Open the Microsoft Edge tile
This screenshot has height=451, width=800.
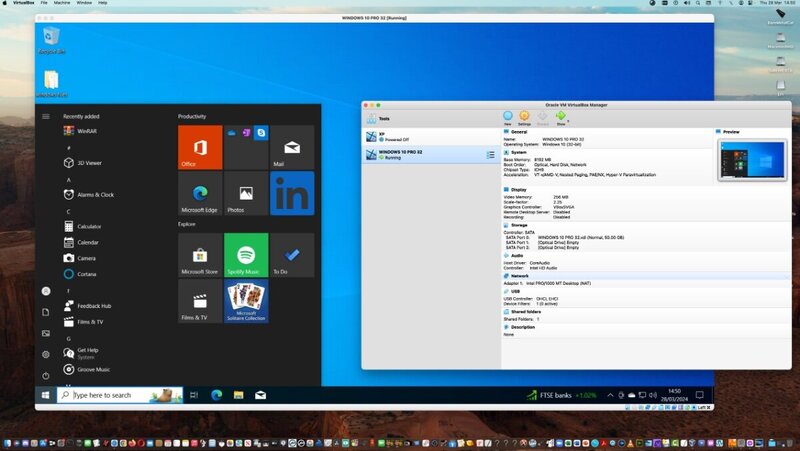click(200, 193)
